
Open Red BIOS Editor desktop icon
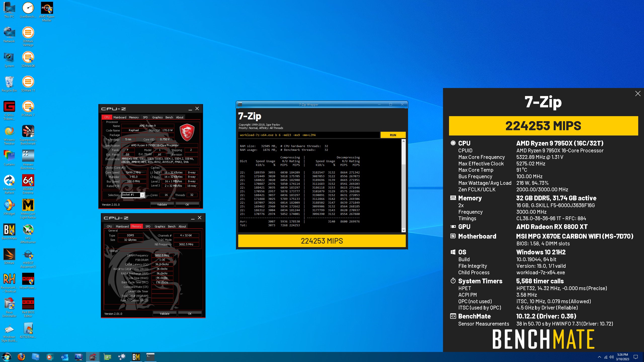[x=28, y=307]
